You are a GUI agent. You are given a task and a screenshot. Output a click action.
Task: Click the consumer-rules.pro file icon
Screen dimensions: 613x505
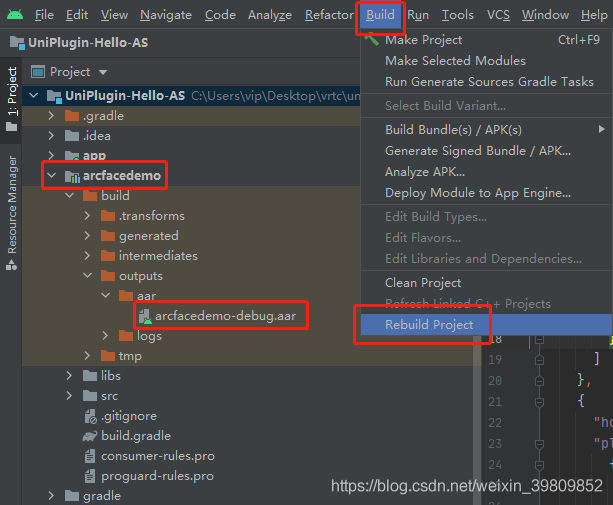point(90,456)
